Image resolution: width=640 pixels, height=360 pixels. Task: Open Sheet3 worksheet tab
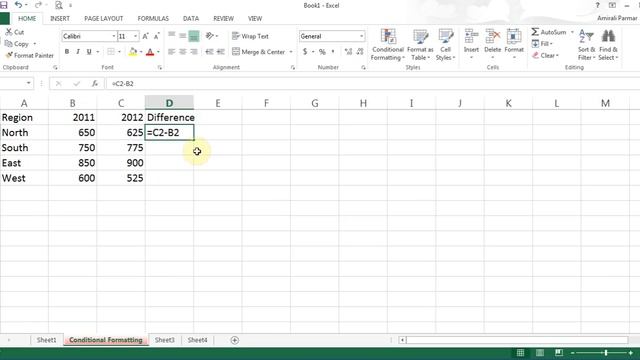[164, 340]
